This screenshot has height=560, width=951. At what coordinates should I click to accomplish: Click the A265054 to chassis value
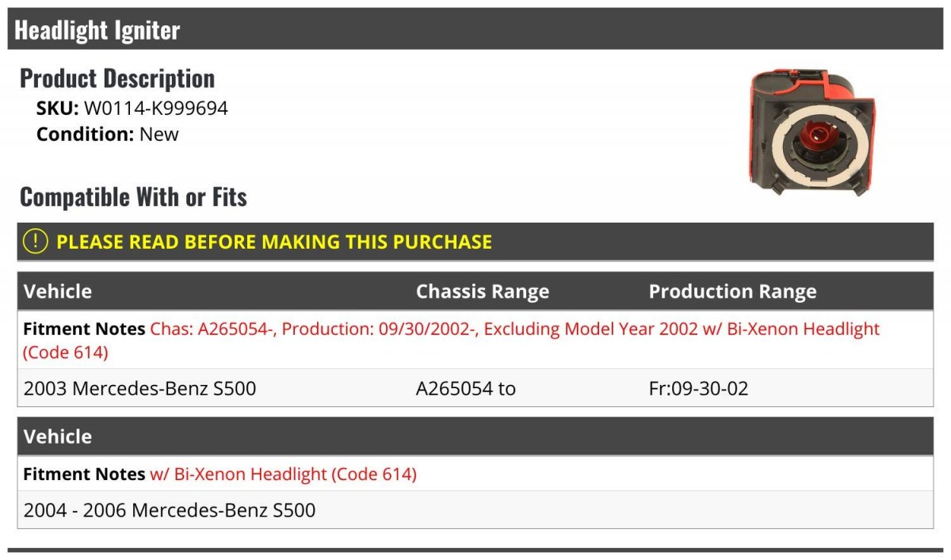point(466,388)
